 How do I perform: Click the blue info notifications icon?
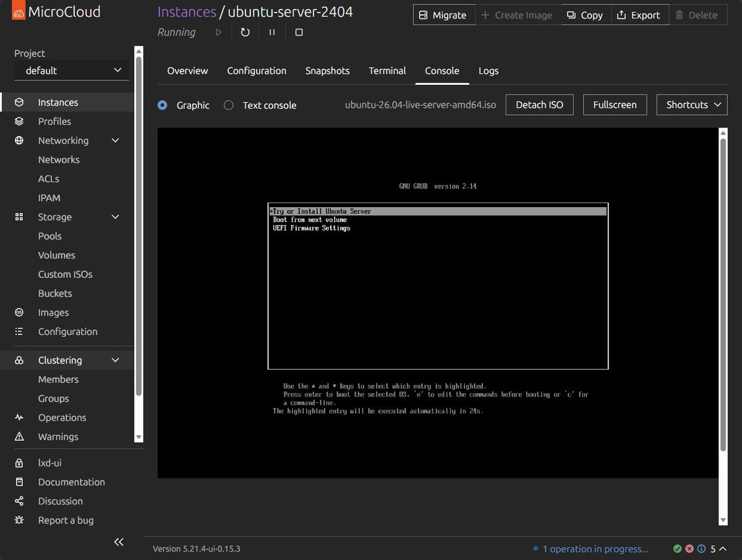pyautogui.click(x=701, y=549)
